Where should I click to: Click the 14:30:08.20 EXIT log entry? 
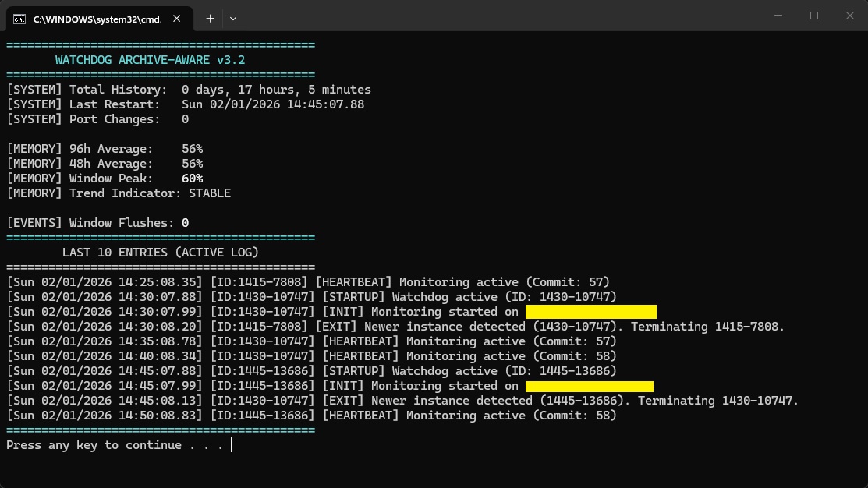point(396,327)
